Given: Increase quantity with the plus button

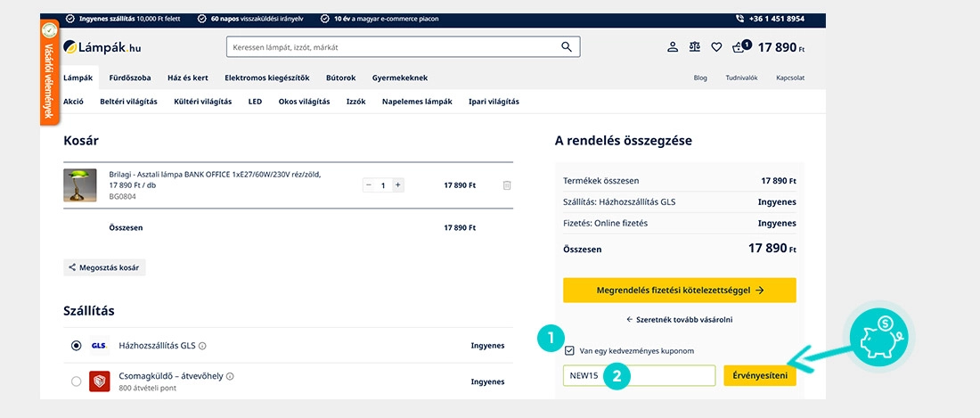Looking at the screenshot, I should 398,185.
